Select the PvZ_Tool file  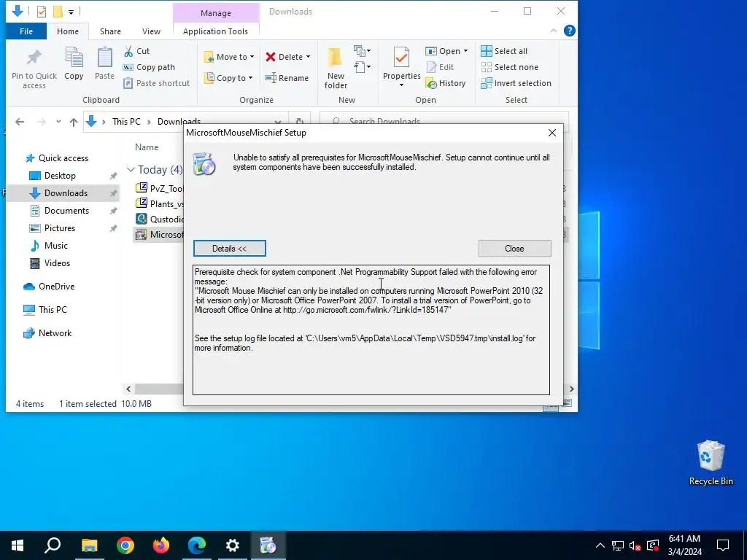pos(160,188)
